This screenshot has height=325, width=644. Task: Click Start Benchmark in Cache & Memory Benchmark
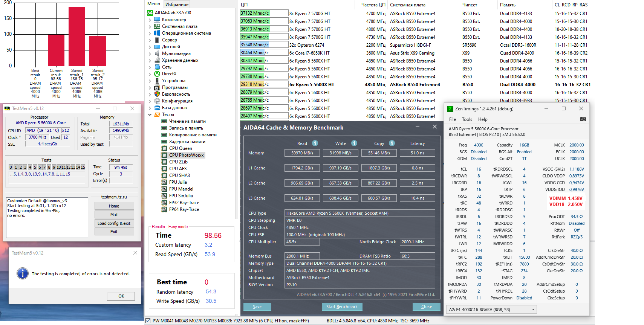[x=342, y=307]
